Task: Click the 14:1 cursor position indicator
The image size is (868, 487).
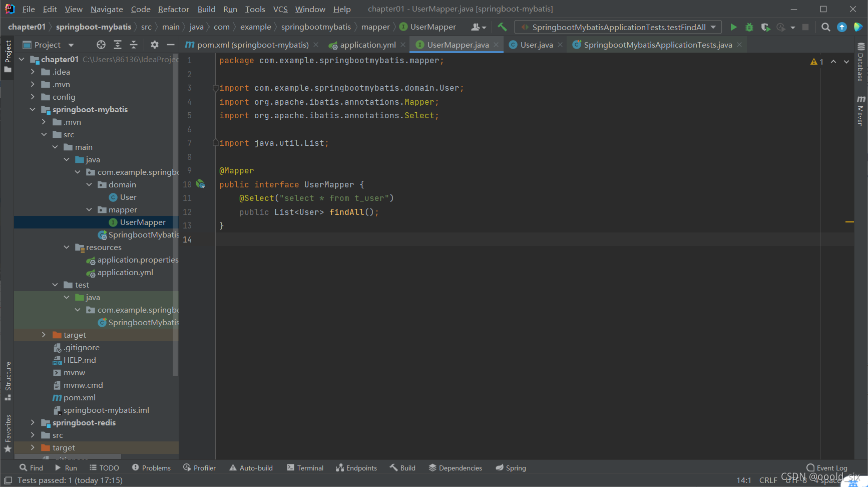Action: tap(744, 480)
